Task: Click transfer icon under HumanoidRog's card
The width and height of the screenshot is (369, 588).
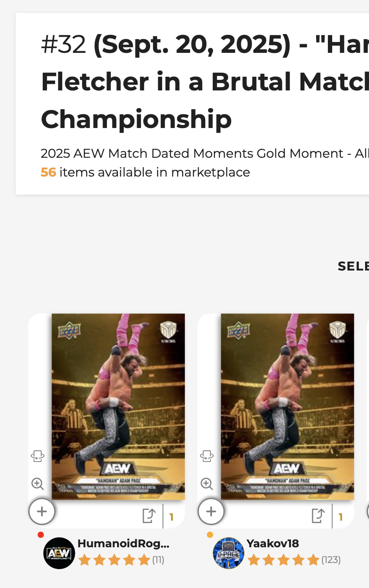Action: [149, 516]
